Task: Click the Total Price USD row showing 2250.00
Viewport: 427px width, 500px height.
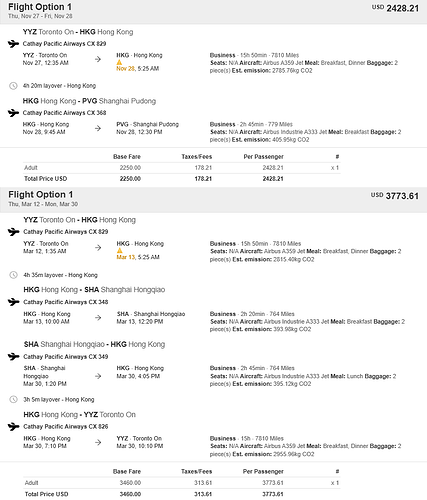Action: point(182,179)
